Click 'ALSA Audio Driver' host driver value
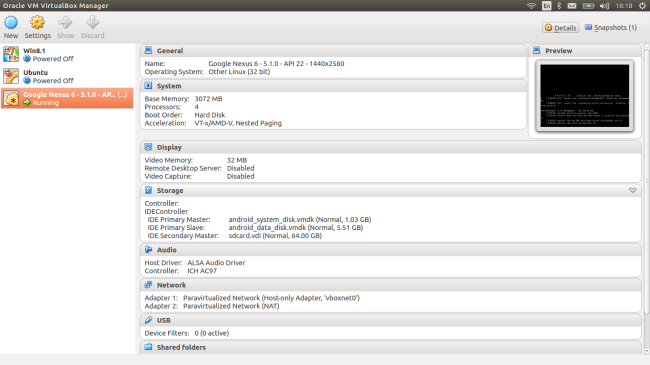 coord(216,263)
